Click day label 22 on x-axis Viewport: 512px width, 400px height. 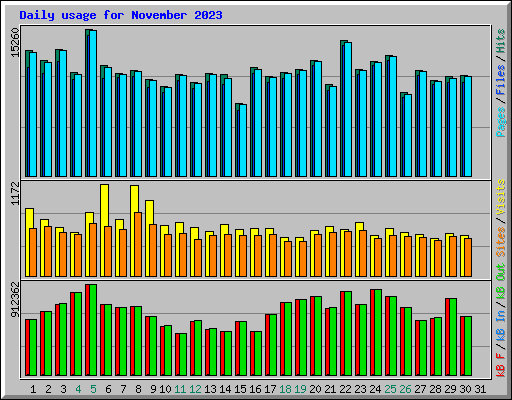point(346,389)
